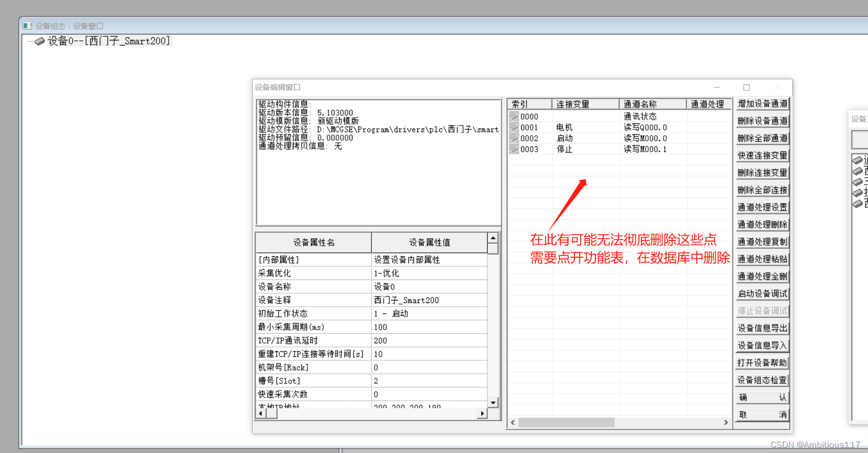Open device help with 打开设备帮助

coord(762,362)
